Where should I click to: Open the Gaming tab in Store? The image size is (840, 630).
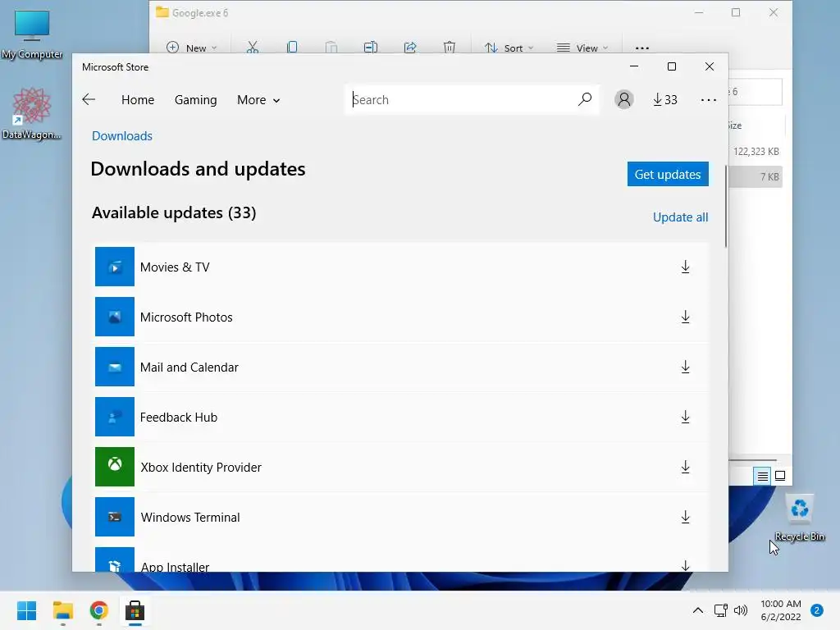coord(195,99)
